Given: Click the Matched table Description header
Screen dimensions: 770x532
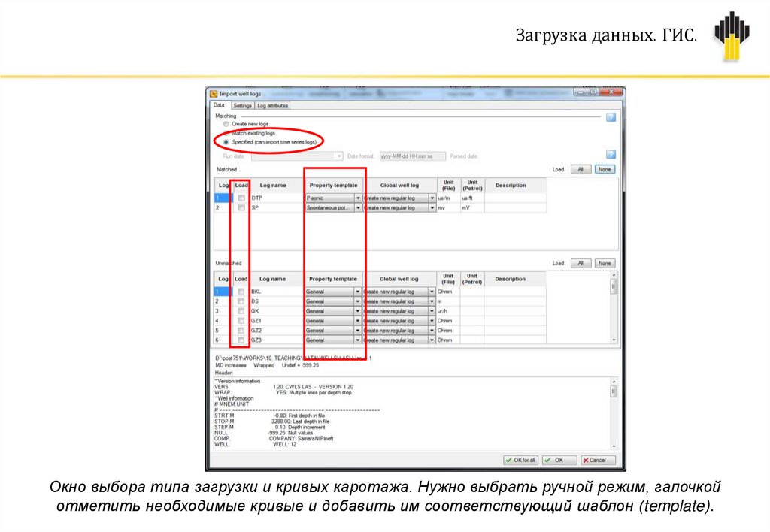Looking at the screenshot, I should coord(511,186).
